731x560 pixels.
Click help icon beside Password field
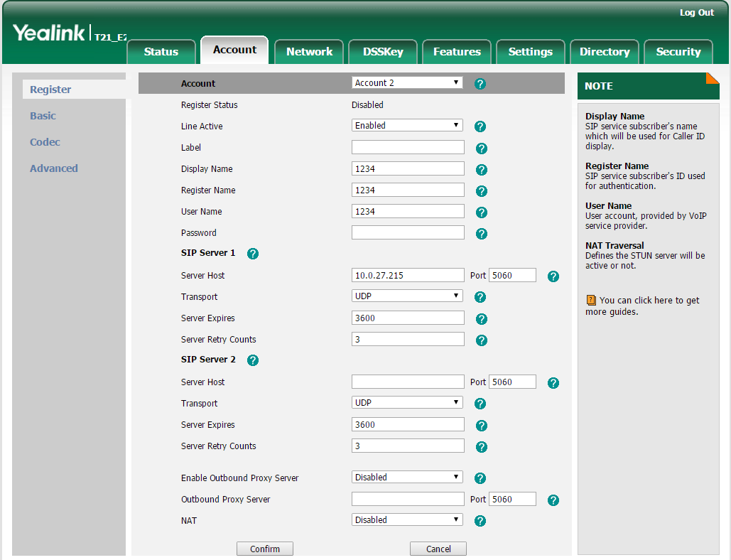(x=481, y=234)
